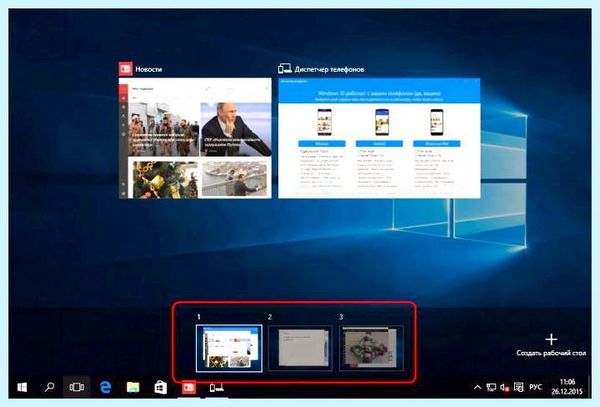Click the Новости app icon in title

tap(126, 69)
